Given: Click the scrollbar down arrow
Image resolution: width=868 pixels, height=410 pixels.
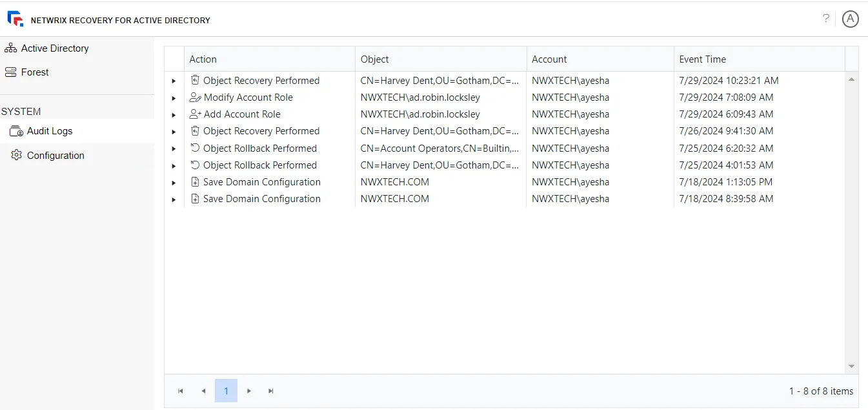Looking at the screenshot, I should pos(852,367).
